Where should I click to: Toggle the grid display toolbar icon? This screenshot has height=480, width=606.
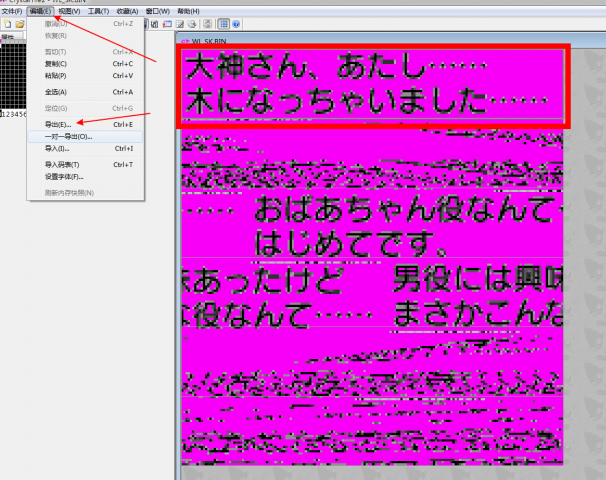[224, 24]
